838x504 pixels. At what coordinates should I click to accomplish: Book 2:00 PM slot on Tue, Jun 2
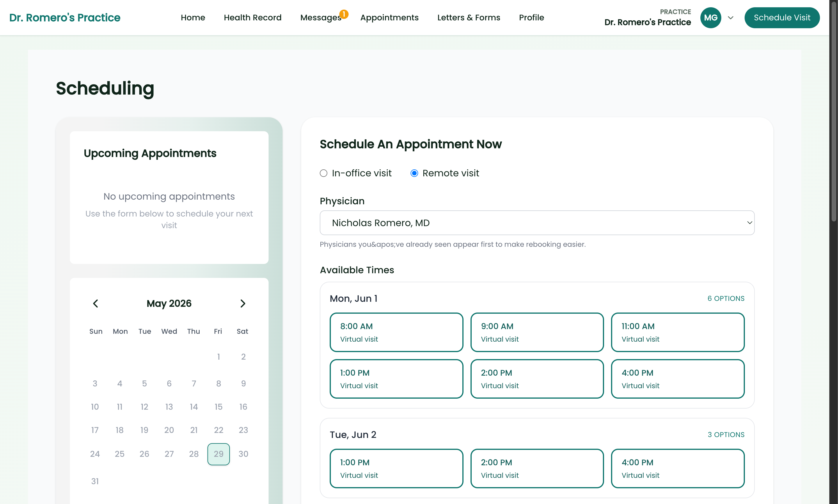click(537, 468)
